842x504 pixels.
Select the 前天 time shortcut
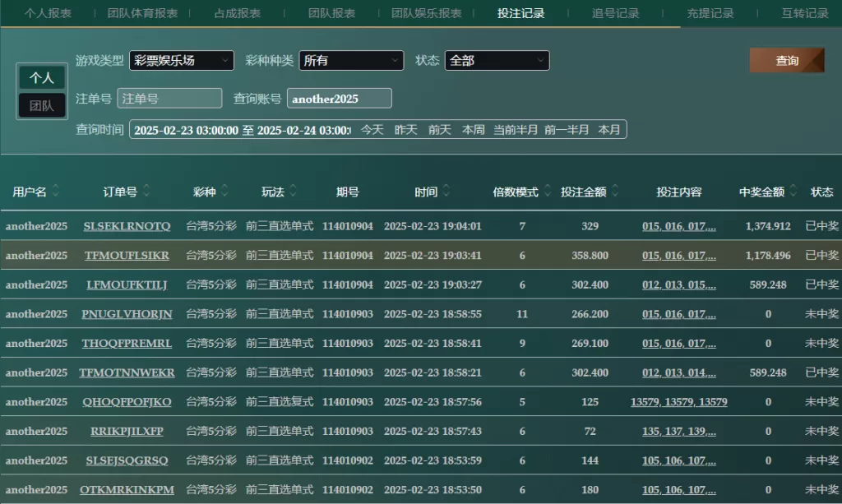pos(440,130)
